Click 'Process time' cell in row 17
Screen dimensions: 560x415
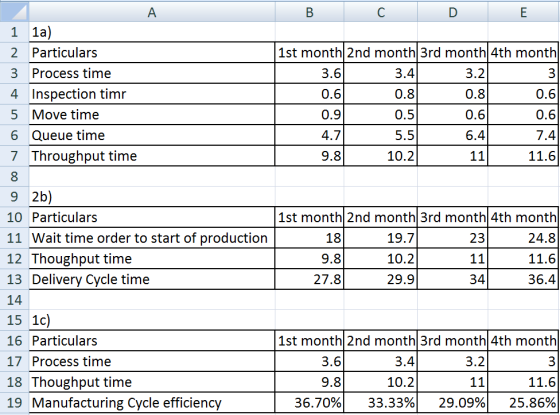pyautogui.click(x=152, y=361)
